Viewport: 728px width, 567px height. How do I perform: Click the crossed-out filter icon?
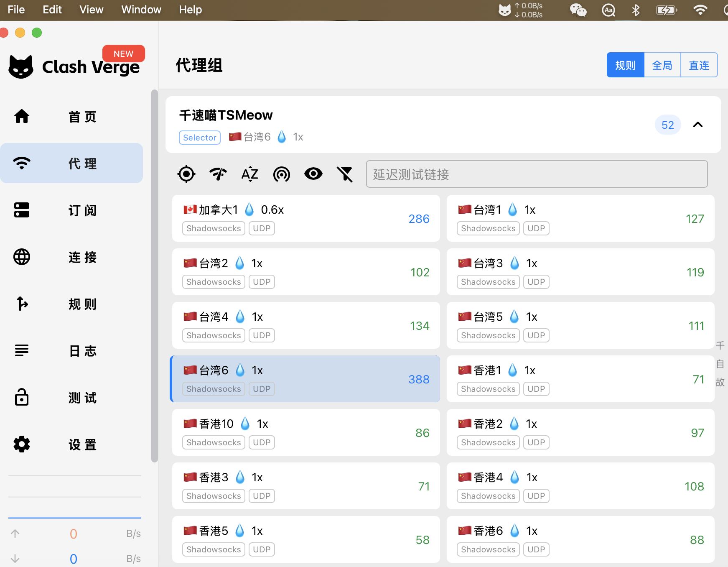[x=345, y=174]
